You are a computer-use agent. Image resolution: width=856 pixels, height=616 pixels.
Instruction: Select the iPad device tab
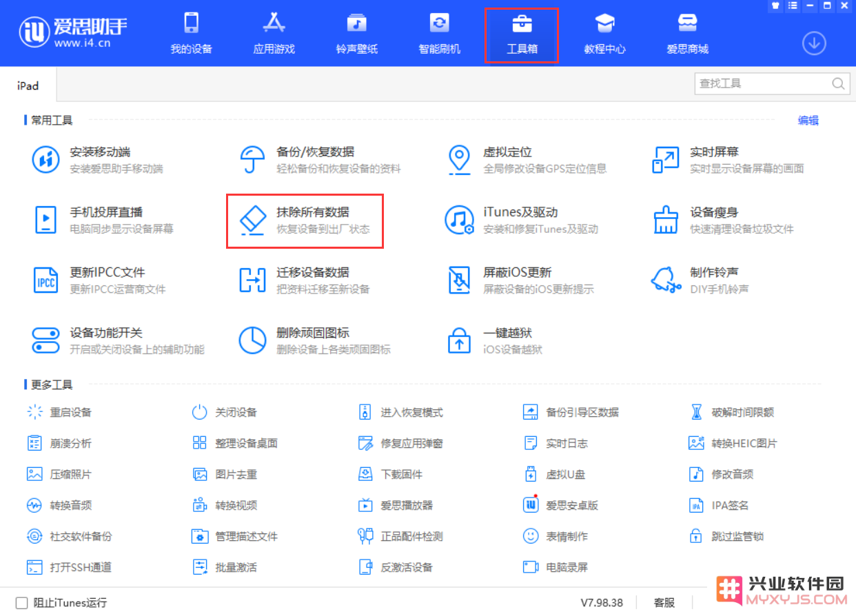point(28,86)
